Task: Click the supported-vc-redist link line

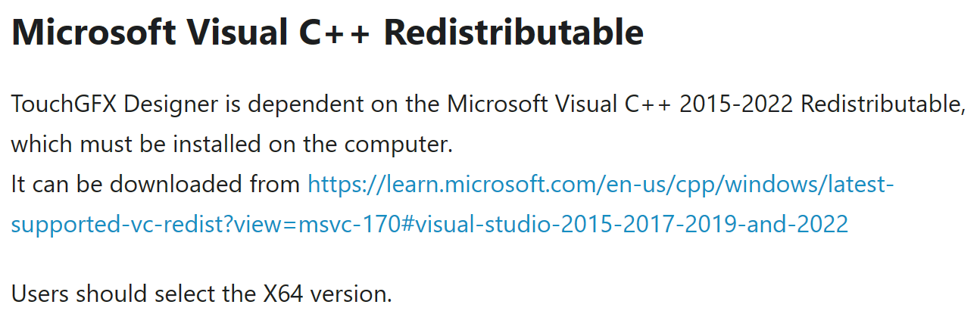Action: (429, 225)
